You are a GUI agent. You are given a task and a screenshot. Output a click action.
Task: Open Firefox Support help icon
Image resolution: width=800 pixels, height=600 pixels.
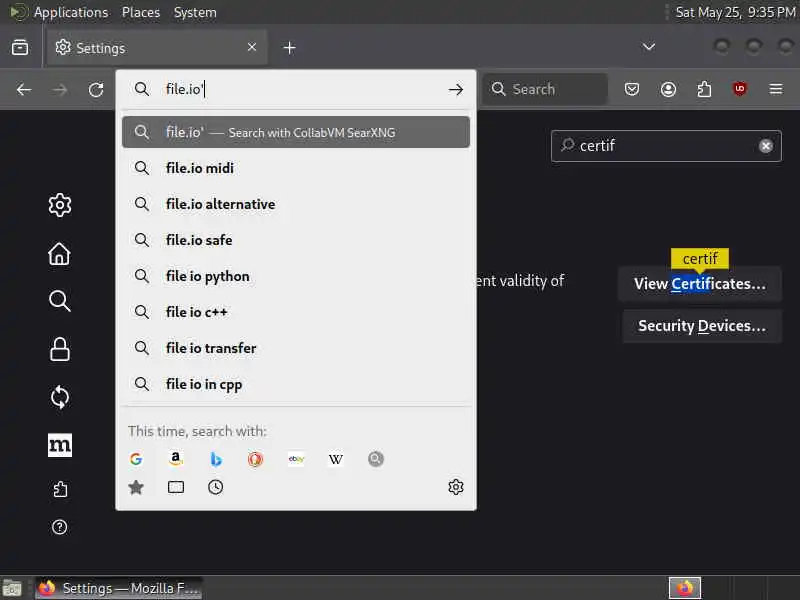[x=60, y=527]
